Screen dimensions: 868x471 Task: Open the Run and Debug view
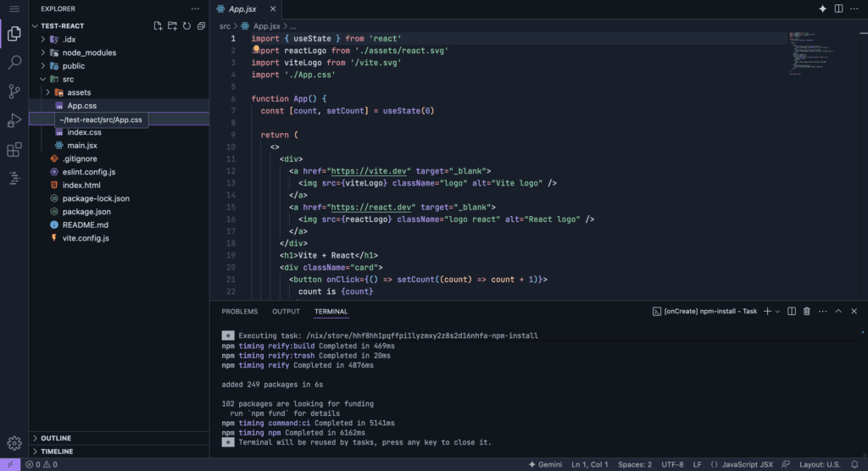[14, 120]
